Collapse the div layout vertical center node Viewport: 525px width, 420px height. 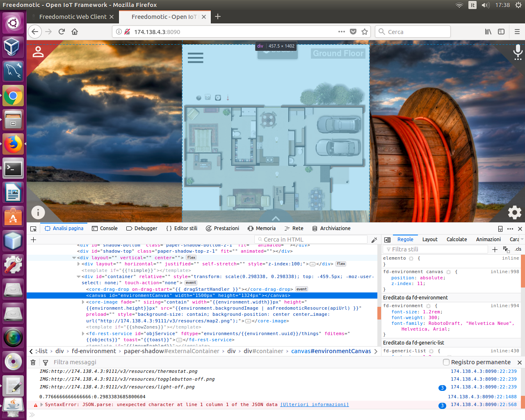click(74, 258)
